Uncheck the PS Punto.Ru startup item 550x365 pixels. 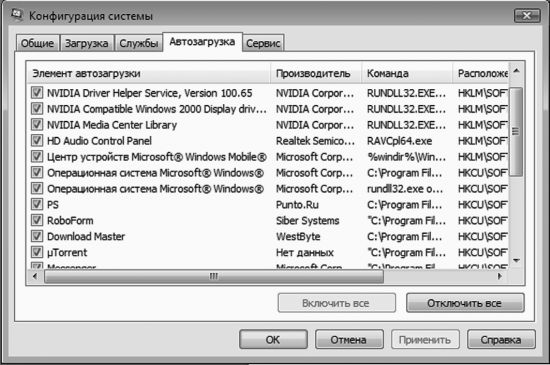click(37, 204)
